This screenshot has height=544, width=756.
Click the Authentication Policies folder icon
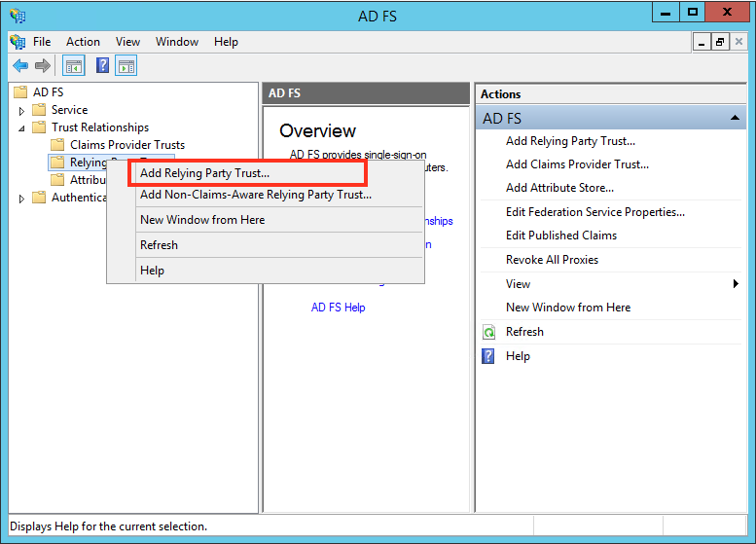(39, 198)
